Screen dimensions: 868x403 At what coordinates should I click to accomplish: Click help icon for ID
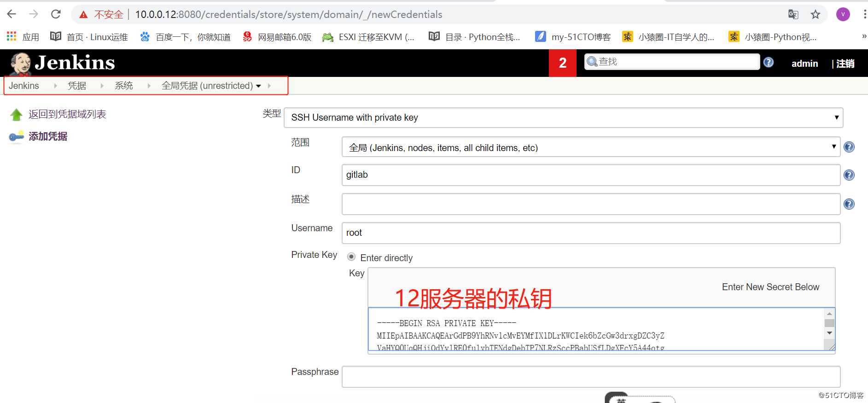point(849,175)
